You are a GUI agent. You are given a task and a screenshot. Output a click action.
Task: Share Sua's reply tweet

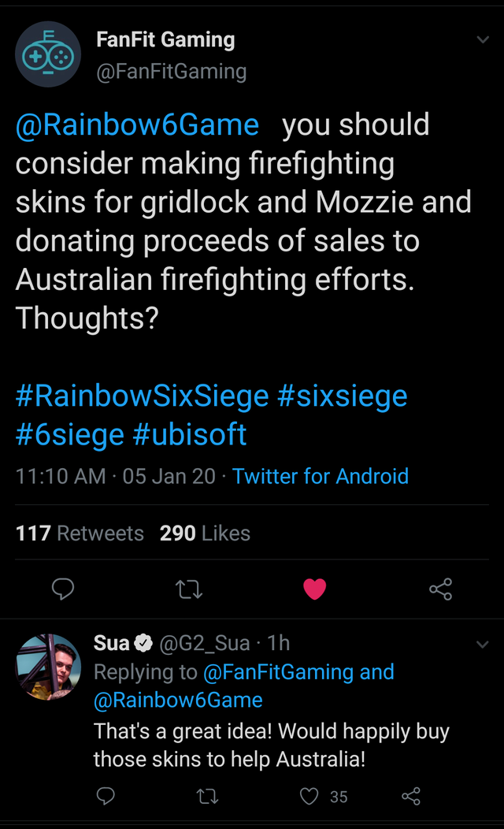[411, 796]
